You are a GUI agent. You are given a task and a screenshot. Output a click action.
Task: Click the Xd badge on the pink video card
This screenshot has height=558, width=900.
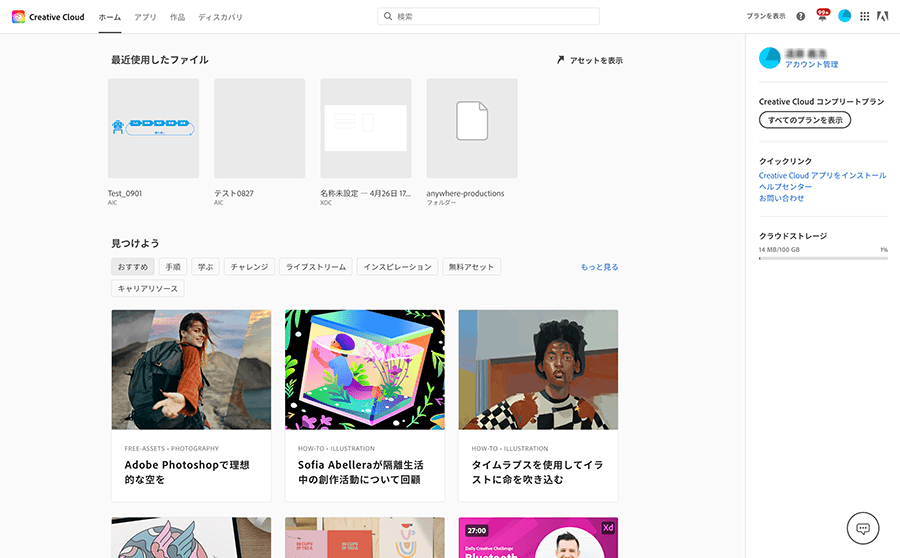click(x=608, y=528)
